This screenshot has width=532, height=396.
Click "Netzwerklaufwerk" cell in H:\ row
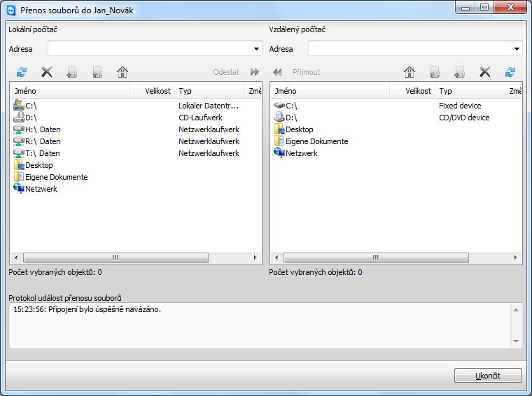[209, 129]
